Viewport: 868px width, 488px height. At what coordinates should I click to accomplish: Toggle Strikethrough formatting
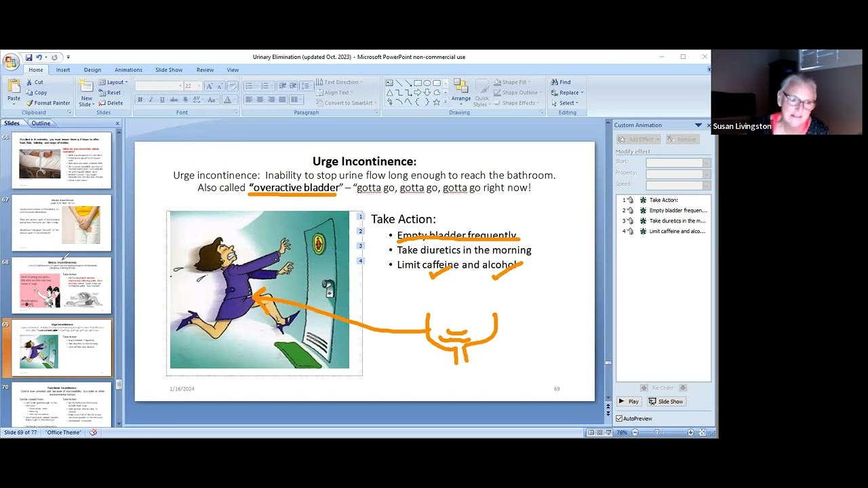[172, 100]
